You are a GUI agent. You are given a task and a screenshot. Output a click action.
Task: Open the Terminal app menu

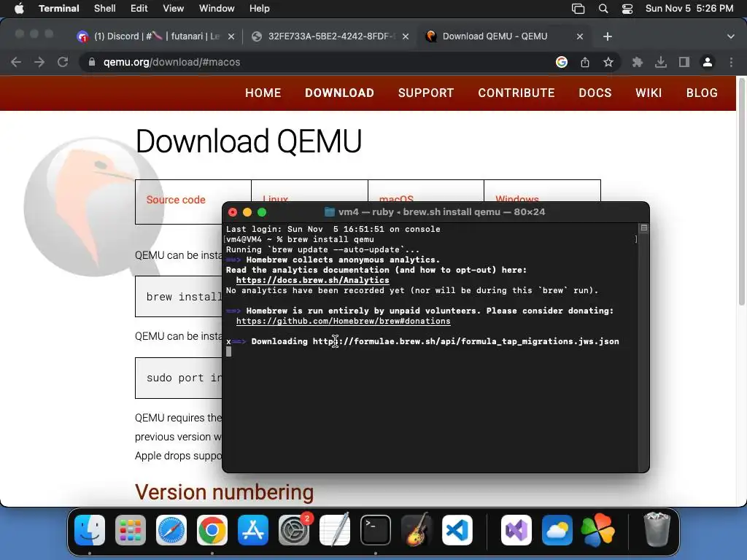pyautogui.click(x=58, y=9)
